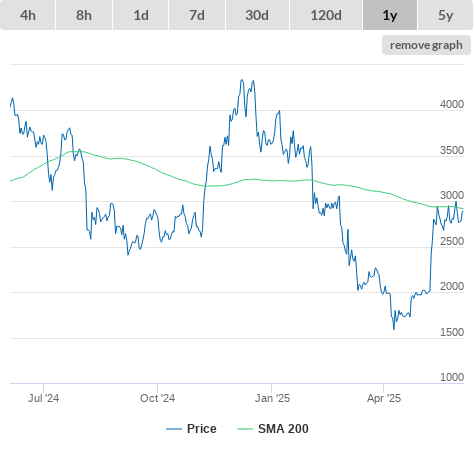This screenshot has width=474, height=455.
Task: Click the active 1y tab
Action: [390, 15]
